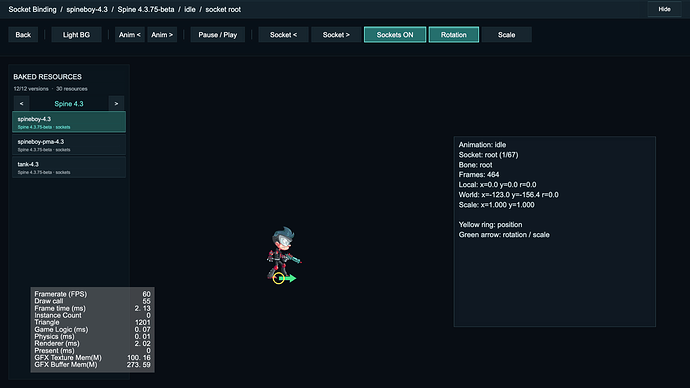
Task: Click the Framerate (FPS) stat row
Action: 92,294
